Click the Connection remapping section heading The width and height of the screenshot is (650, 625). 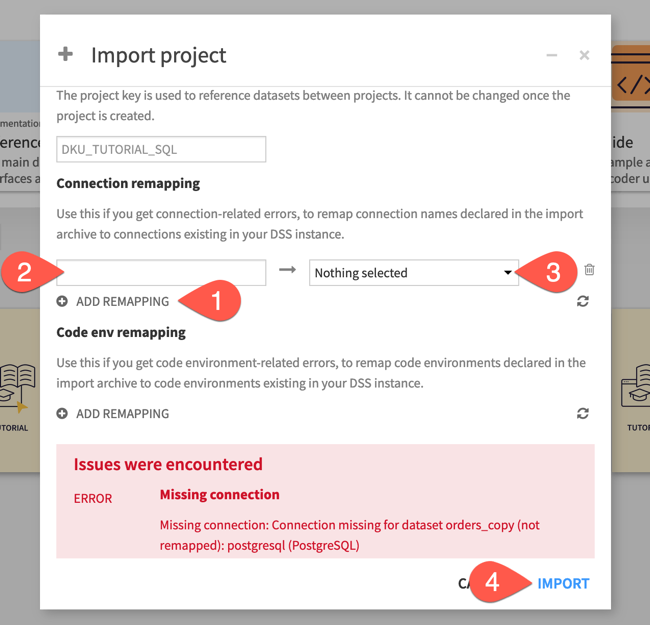[128, 183]
